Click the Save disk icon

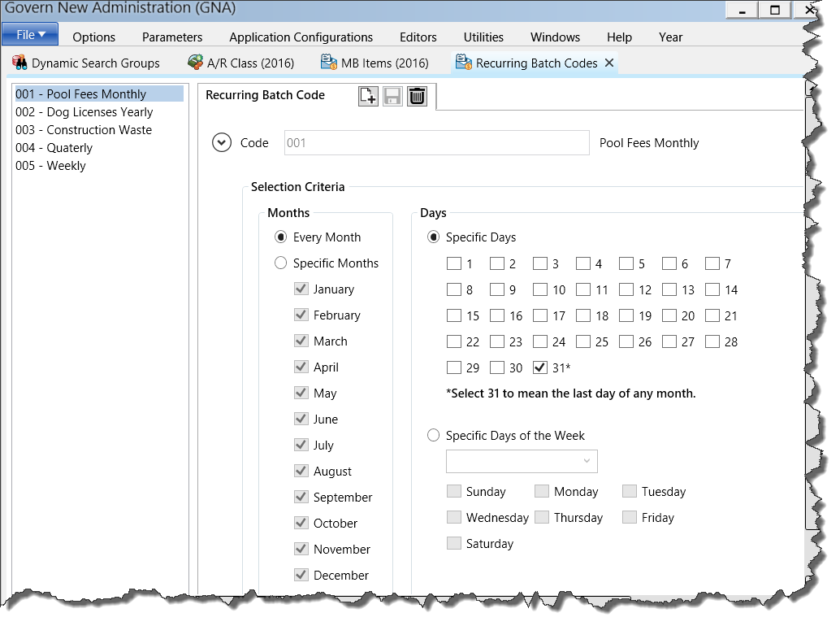[x=392, y=96]
